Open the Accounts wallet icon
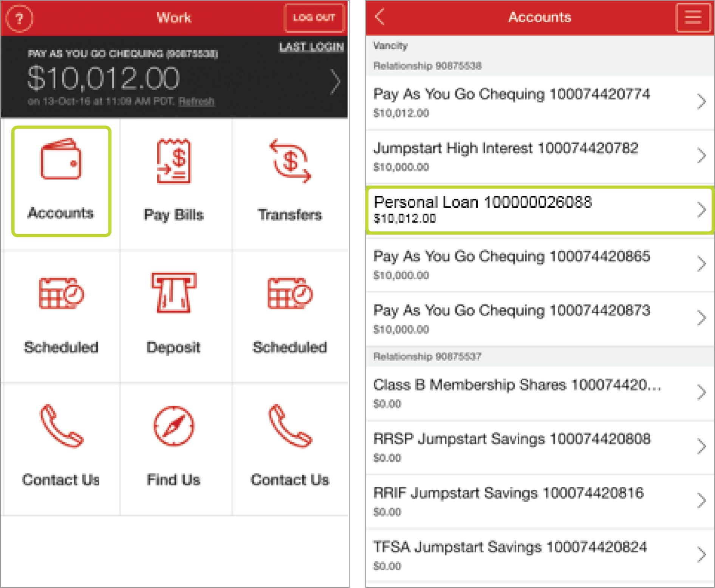Viewport: 715px width, 588px height. tap(61, 159)
